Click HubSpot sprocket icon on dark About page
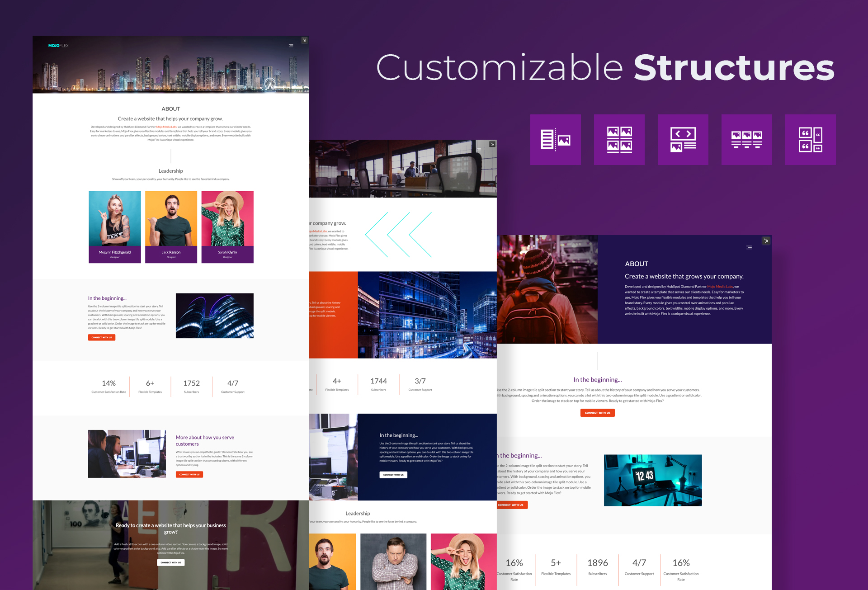 point(766,241)
